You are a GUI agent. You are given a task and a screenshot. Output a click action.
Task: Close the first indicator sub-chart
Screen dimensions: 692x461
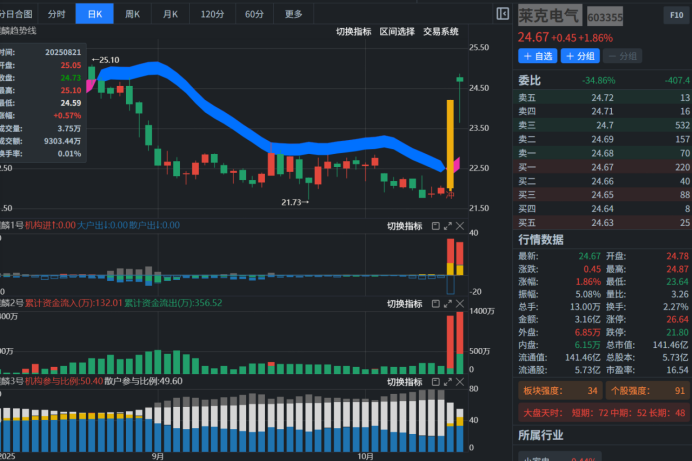coord(461,226)
